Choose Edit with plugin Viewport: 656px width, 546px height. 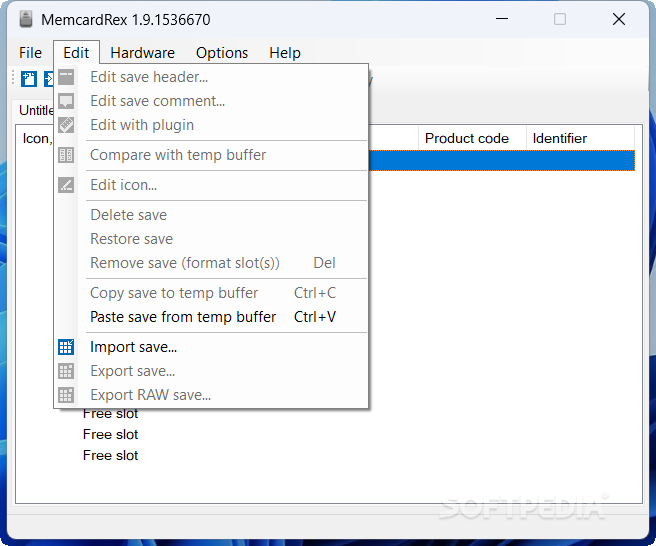point(211,125)
